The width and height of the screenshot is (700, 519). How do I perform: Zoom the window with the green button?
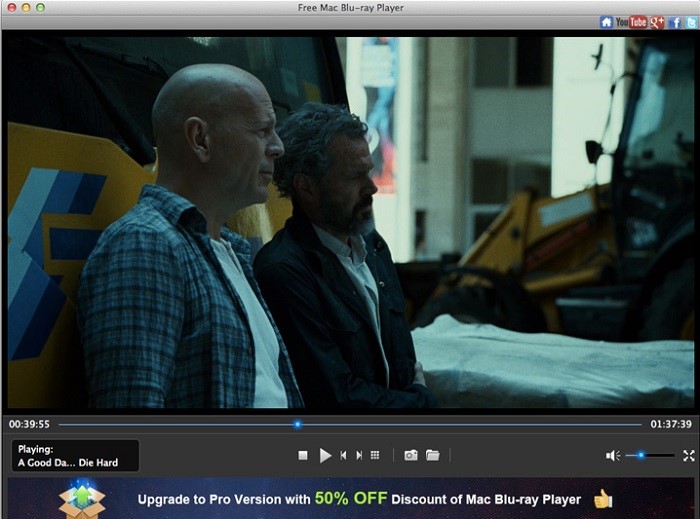40,8
